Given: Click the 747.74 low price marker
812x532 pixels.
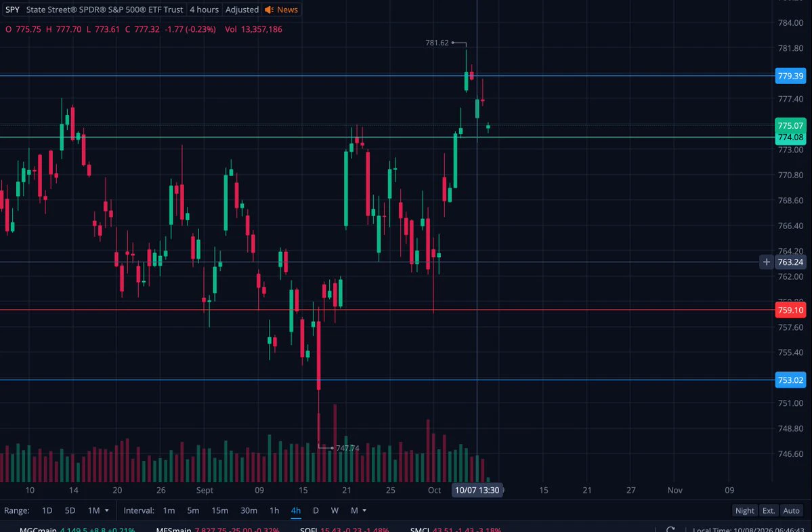Looking at the screenshot, I should (347, 448).
